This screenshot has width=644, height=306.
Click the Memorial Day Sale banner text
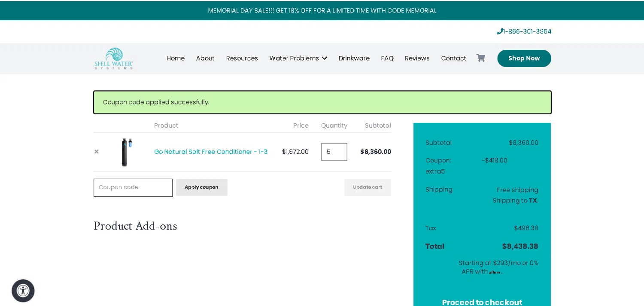point(322,10)
